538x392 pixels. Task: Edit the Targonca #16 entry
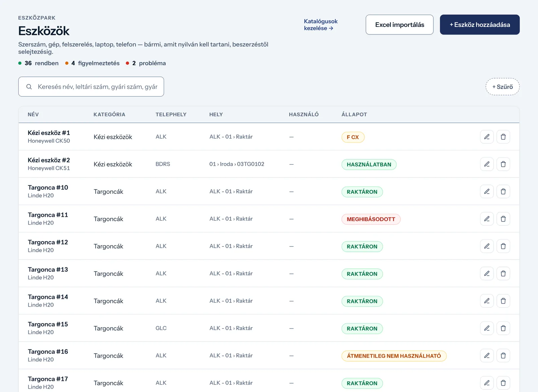(x=487, y=355)
